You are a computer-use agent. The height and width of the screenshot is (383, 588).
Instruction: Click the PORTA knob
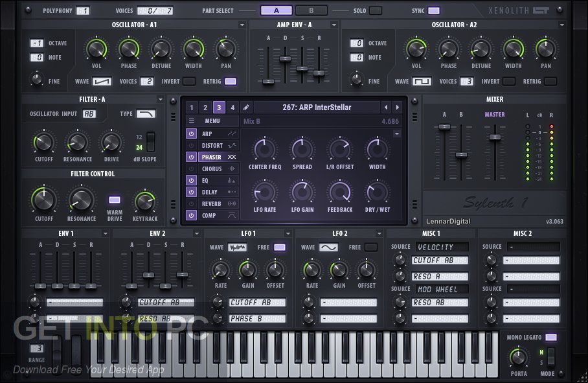coord(519,358)
